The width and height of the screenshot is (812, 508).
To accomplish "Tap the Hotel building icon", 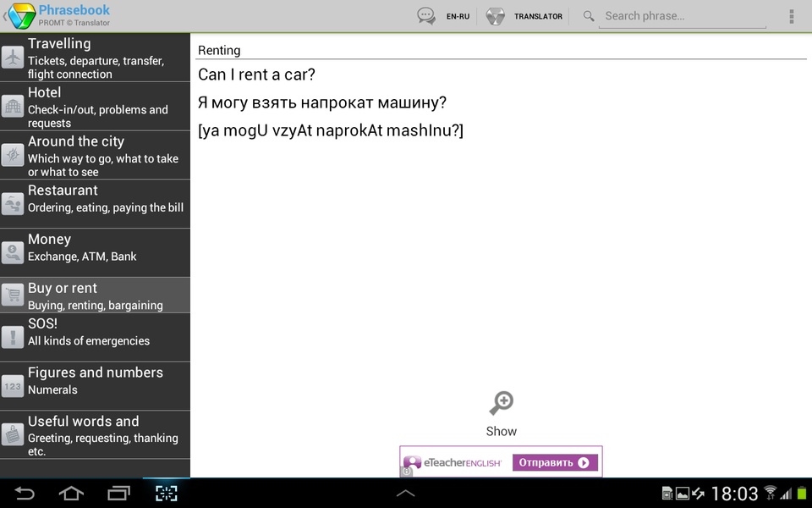I will coord(13,106).
